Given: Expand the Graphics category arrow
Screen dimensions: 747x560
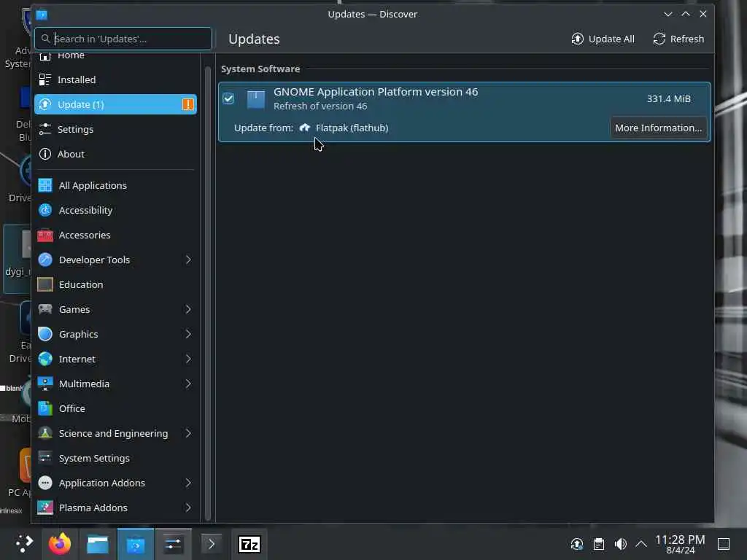Looking at the screenshot, I should click(x=188, y=334).
